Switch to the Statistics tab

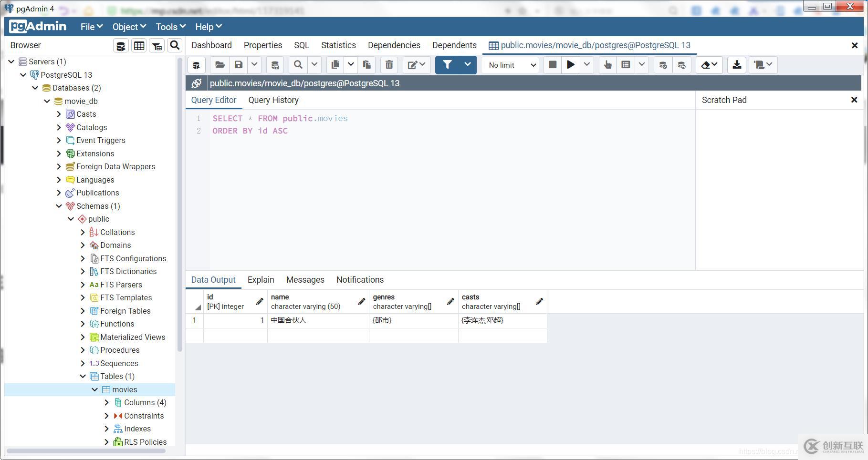(x=338, y=45)
